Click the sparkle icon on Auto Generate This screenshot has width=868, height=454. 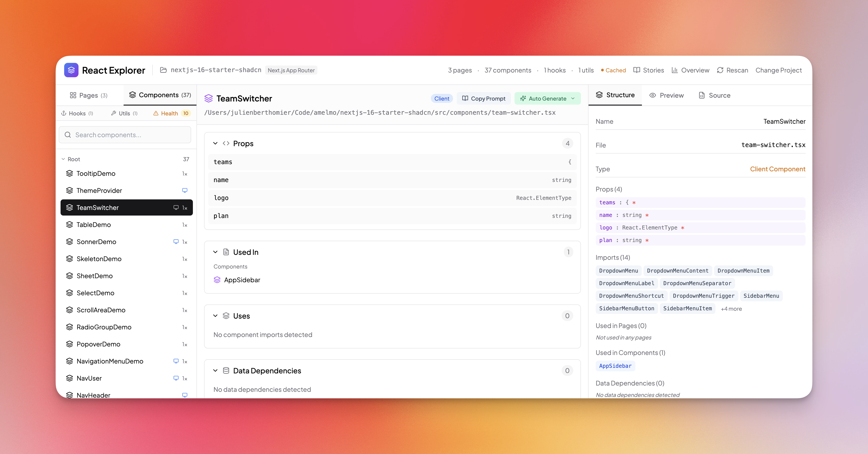coord(523,98)
